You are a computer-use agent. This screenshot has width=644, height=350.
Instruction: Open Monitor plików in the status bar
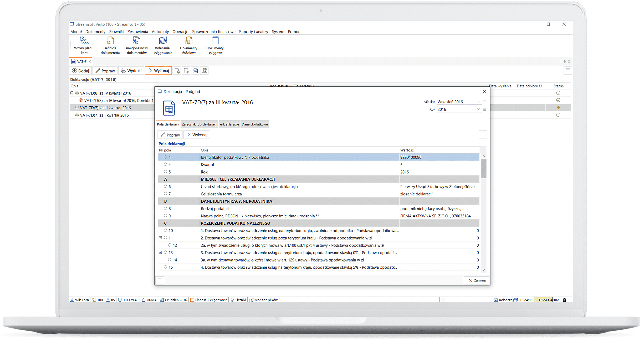[x=263, y=300]
